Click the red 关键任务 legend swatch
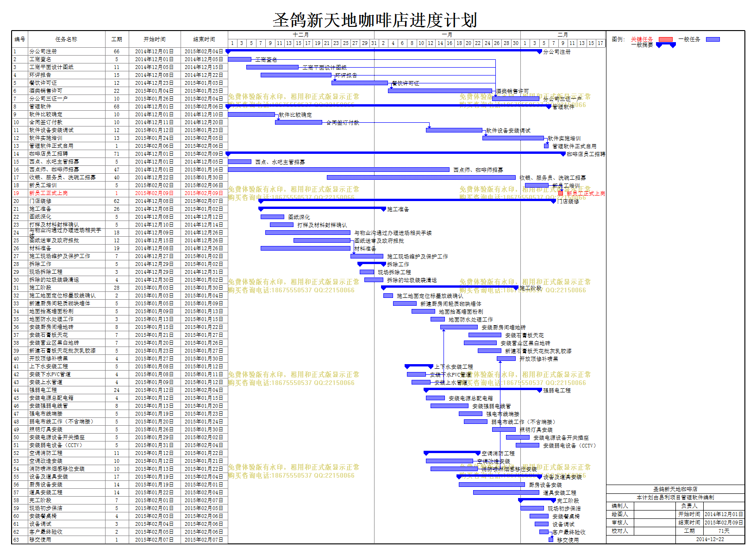This screenshot has width=756, height=555. (x=665, y=39)
